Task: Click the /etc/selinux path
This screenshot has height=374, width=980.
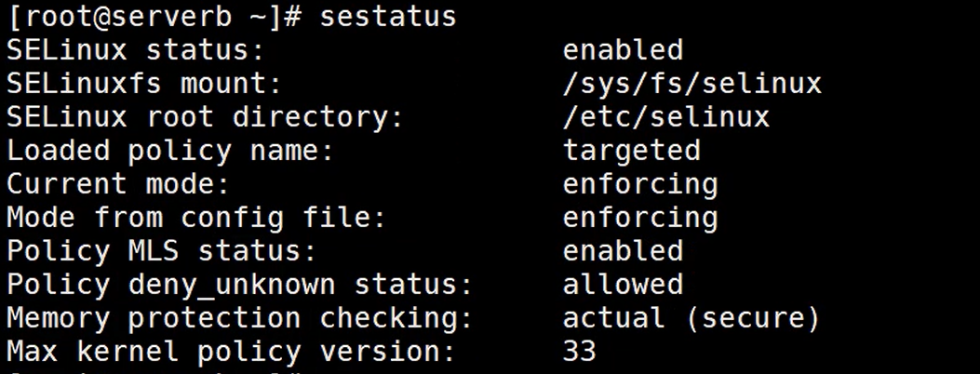Action: [666, 116]
